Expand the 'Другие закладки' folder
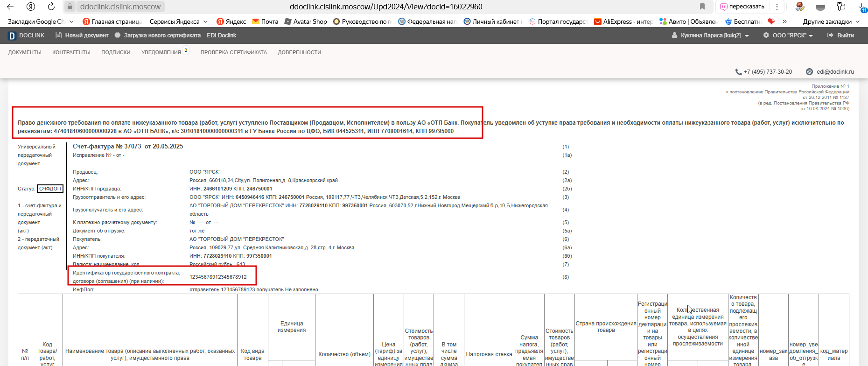The image size is (868, 366). coord(831,21)
